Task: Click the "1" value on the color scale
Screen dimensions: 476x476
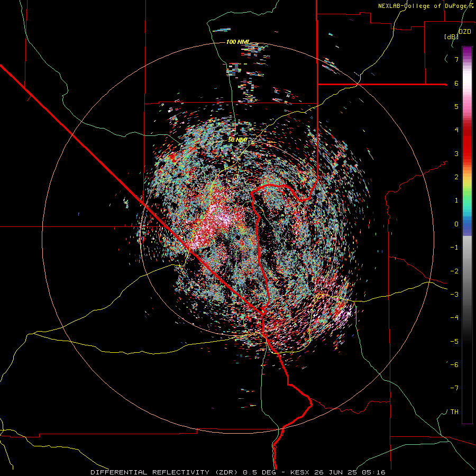Action: [x=456, y=200]
